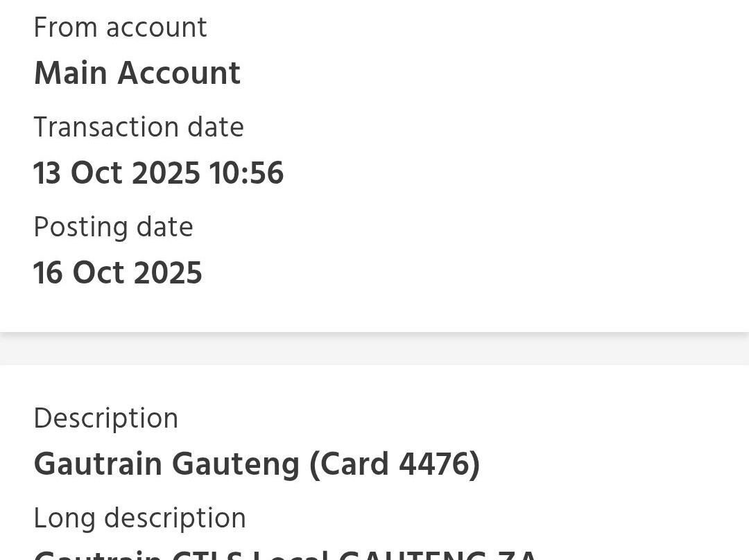The image size is (749, 560).
Task: Click the word "Gauteng" in the description
Action: pos(236,464)
